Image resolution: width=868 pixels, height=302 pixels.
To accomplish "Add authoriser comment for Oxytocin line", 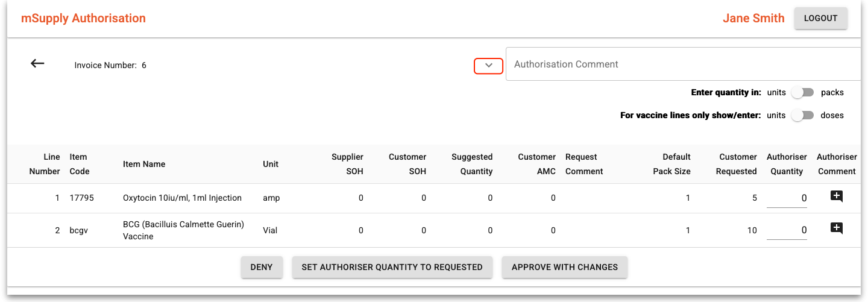I will [x=836, y=196].
